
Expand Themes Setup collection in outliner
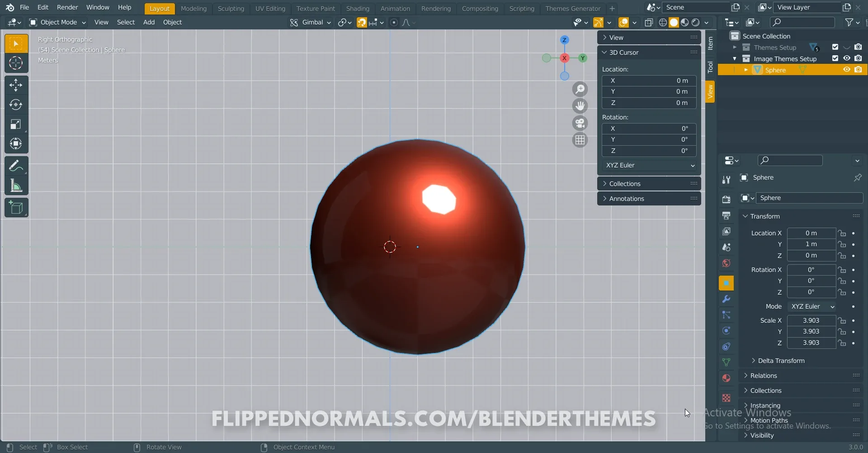pyautogui.click(x=735, y=48)
